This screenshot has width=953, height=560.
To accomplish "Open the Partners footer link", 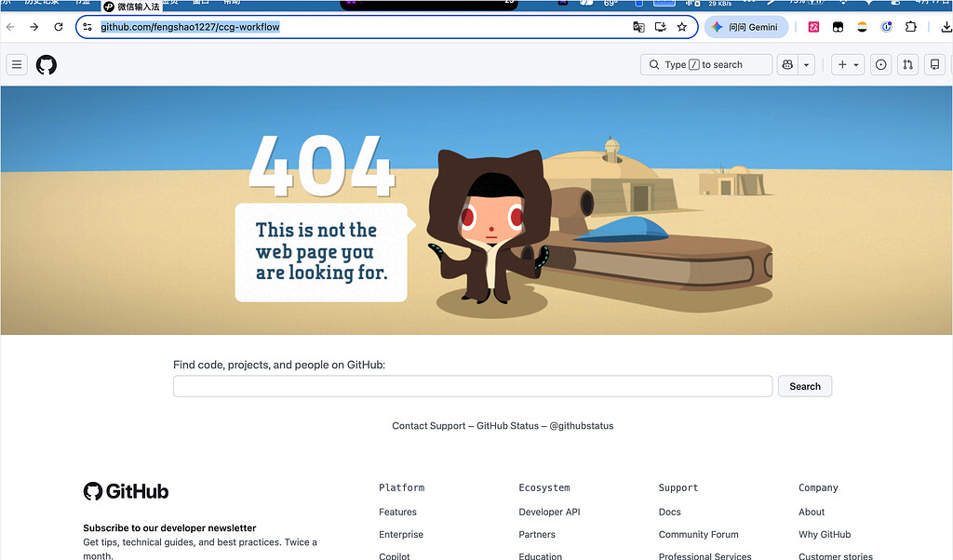I will [x=537, y=535].
